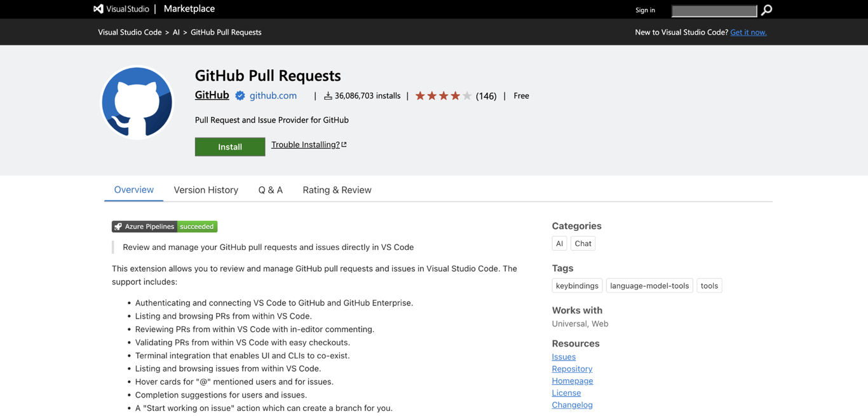This screenshot has width=868, height=416.
Task: Click the Authenticating and connecting VS Code bullet
Action: (274, 303)
